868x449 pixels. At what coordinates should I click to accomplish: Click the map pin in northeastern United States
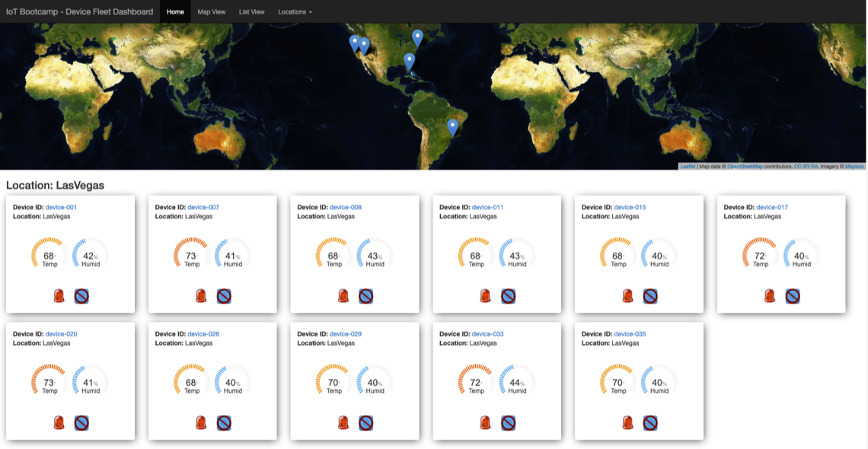tap(417, 39)
